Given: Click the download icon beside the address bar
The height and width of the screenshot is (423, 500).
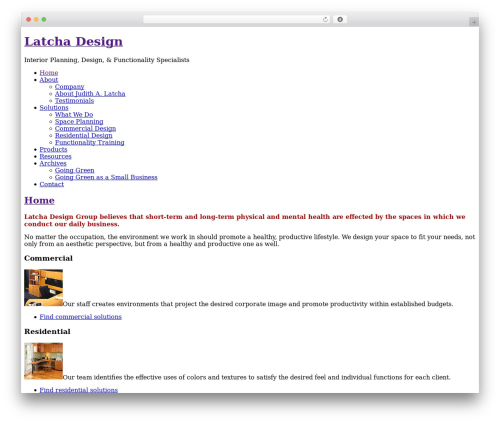Looking at the screenshot, I should pyautogui.click(x=340, y=20).
